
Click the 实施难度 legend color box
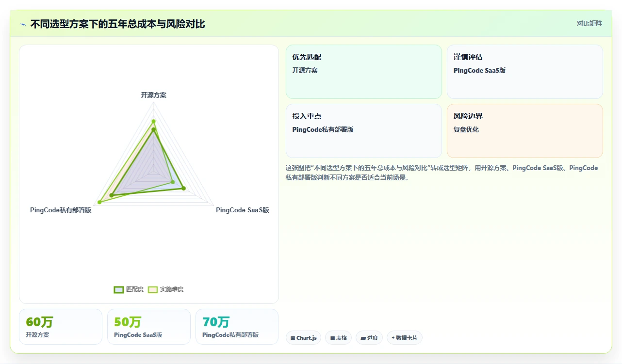pos(153,289)
